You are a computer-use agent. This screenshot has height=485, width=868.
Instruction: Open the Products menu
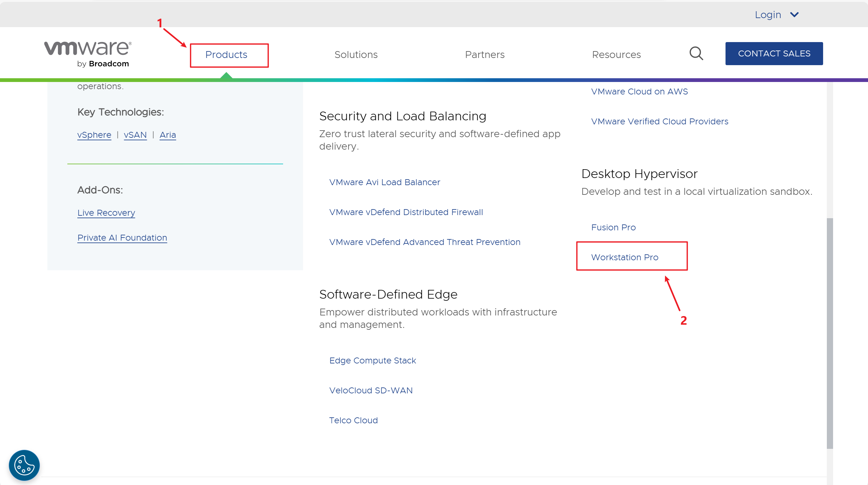[226, 55]
